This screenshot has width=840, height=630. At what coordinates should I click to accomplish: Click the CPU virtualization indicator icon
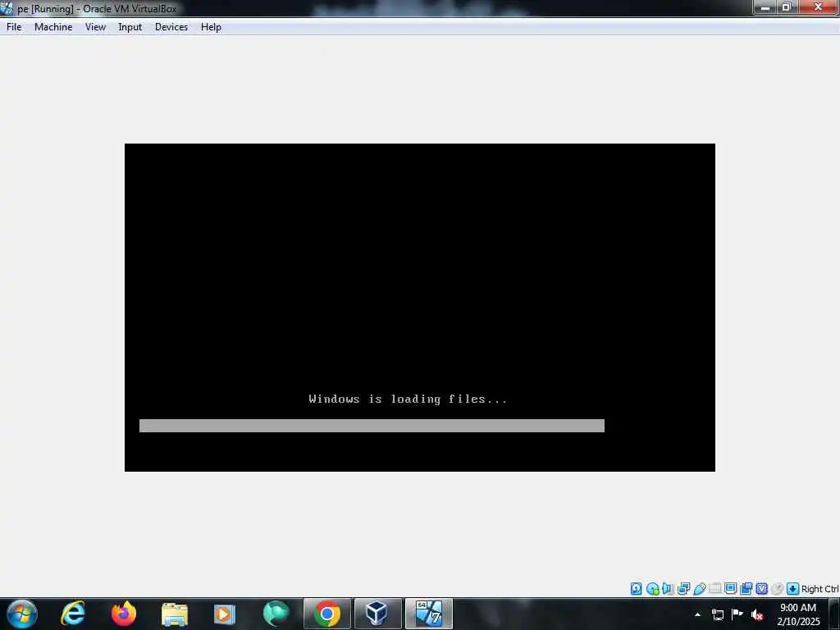pos(761,589)
